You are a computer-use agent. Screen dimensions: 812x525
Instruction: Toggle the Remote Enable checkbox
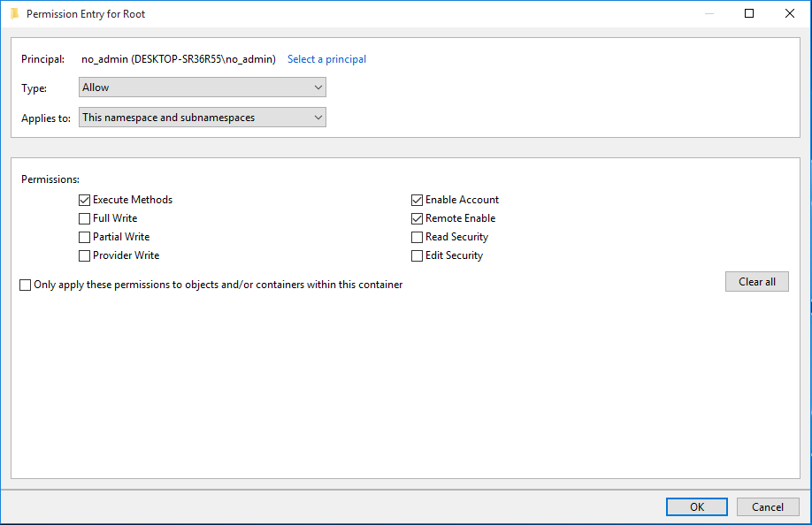tap(417, 219)
